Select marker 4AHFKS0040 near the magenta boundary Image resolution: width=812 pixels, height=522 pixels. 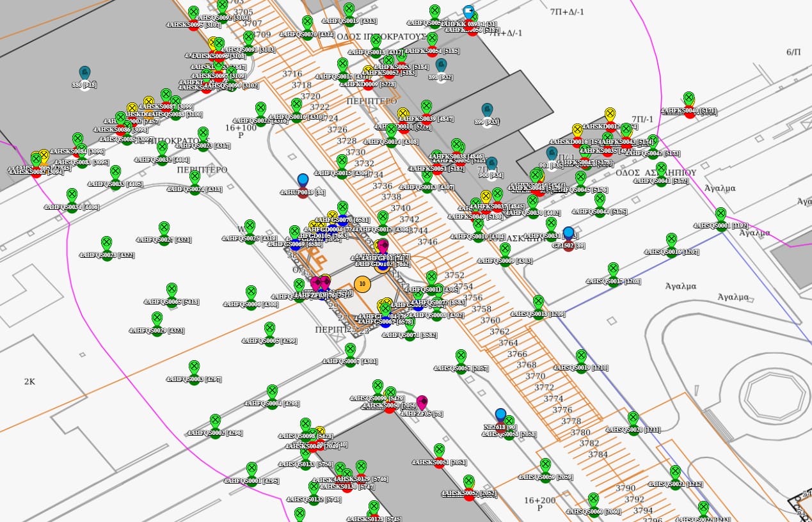click(x=689, y=99)
